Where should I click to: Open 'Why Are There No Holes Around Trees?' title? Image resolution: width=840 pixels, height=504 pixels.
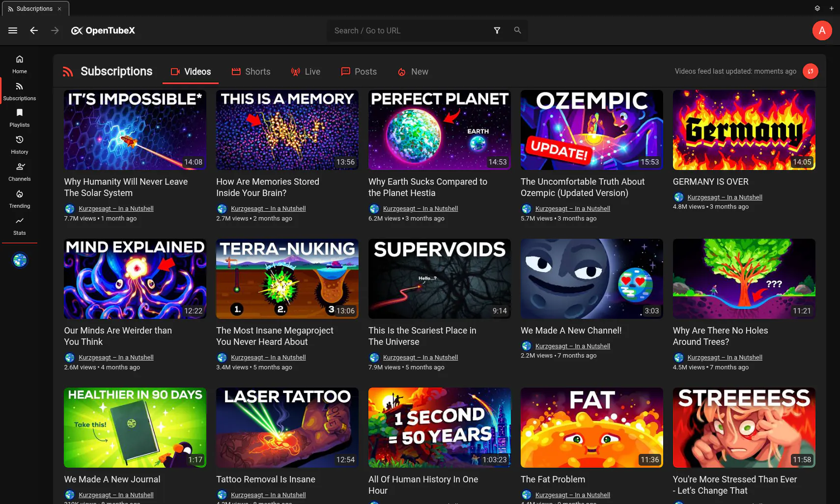pyautogui.click(x=721, y=336)
